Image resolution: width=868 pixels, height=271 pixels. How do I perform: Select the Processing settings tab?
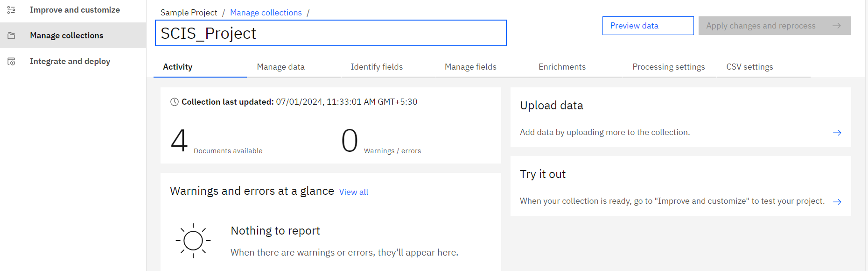(668, 67)
